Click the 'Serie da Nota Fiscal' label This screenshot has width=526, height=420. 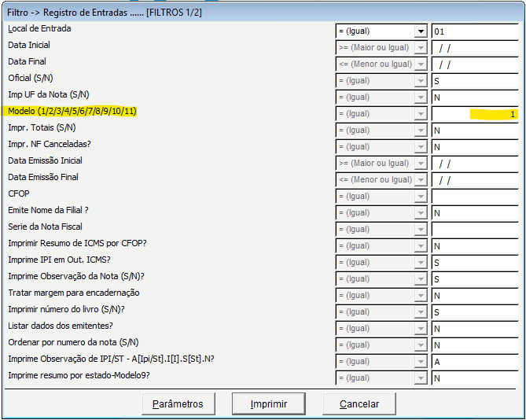click(x=46, y=227)
